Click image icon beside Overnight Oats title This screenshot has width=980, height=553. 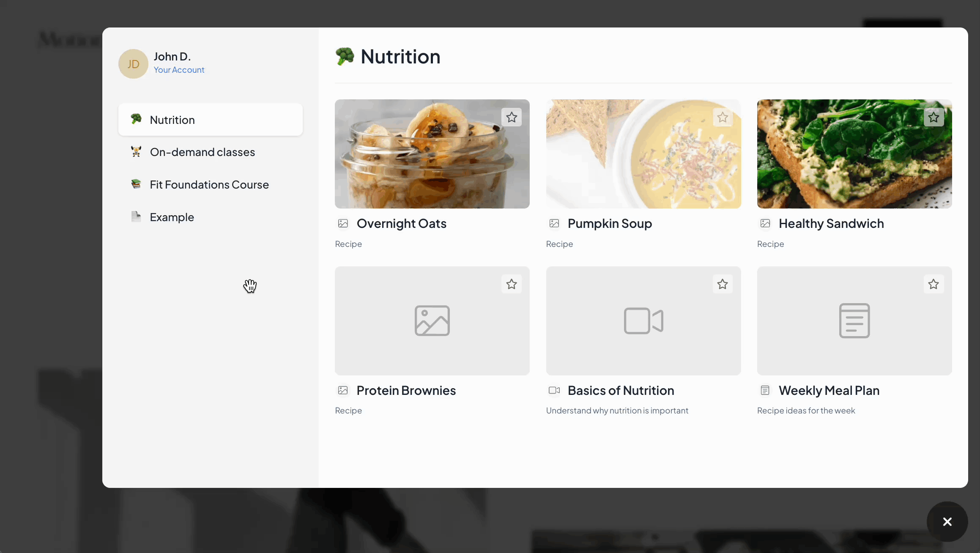[x=343, y=223]
